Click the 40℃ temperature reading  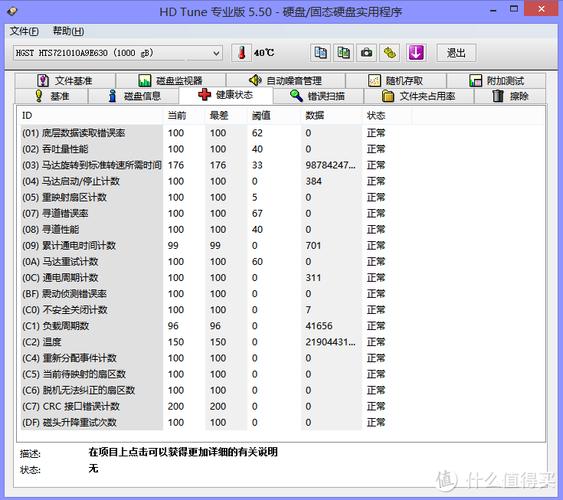[x=264, y=53]
